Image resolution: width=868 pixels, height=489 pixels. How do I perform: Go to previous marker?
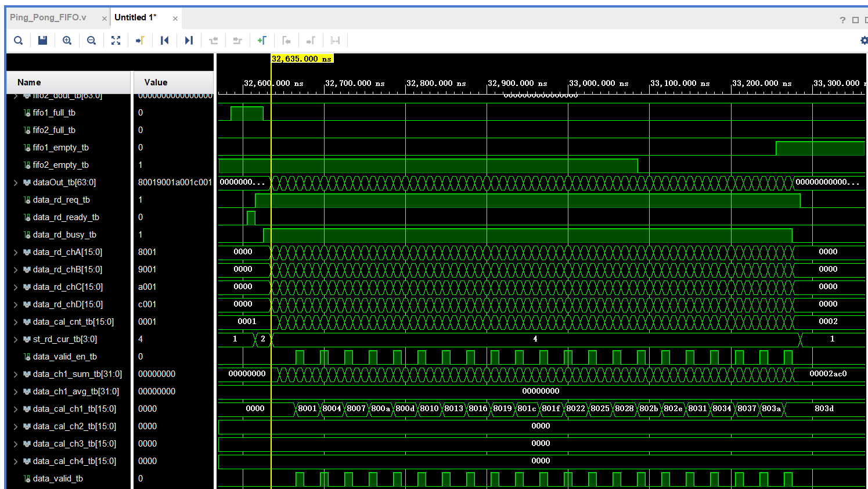point(286,41)
